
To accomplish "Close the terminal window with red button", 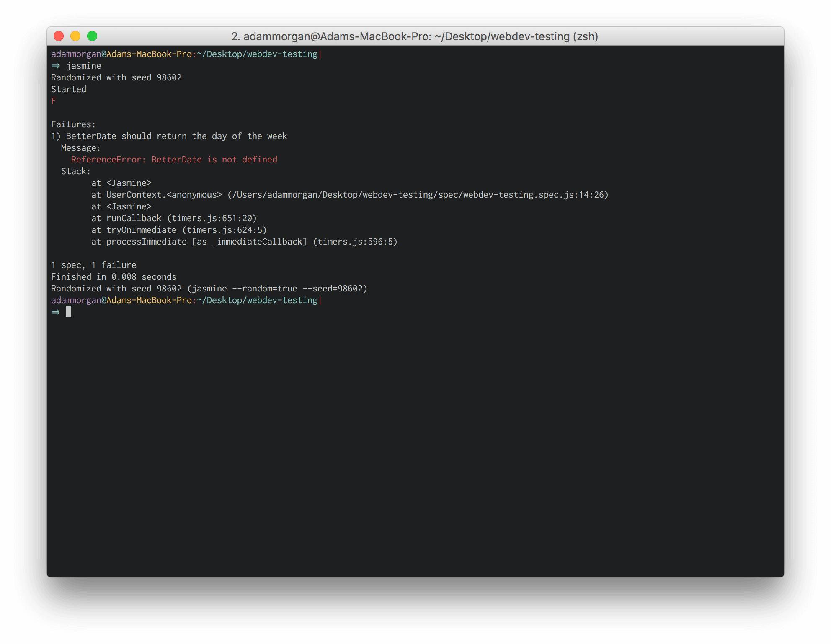I will [59, 36].
